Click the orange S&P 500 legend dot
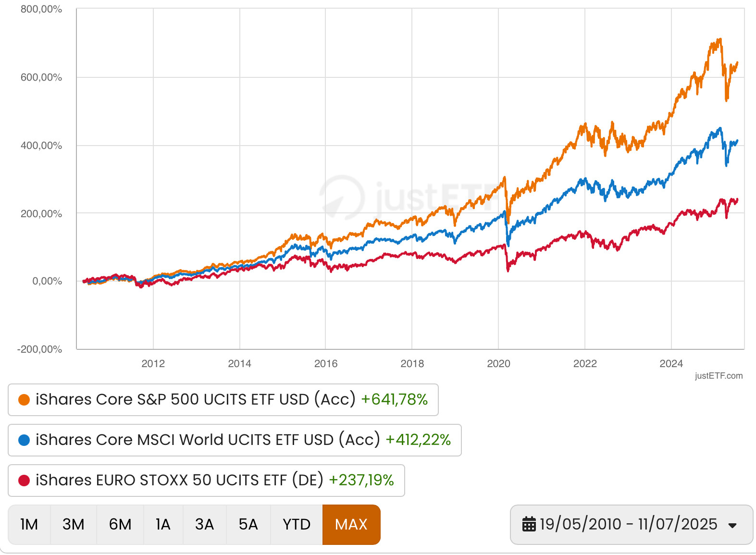 (x=24, y=400)
